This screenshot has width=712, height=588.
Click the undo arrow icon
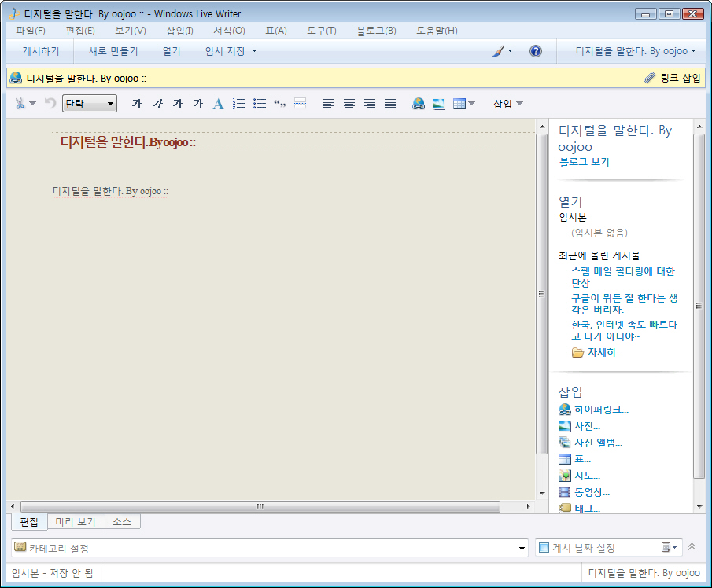[x=50, y=104]
